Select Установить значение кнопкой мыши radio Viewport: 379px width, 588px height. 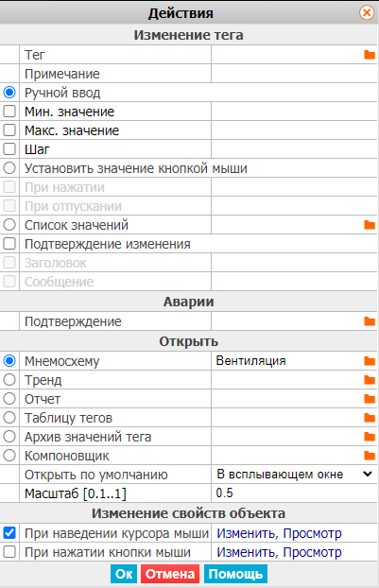(x=9, y=168)
